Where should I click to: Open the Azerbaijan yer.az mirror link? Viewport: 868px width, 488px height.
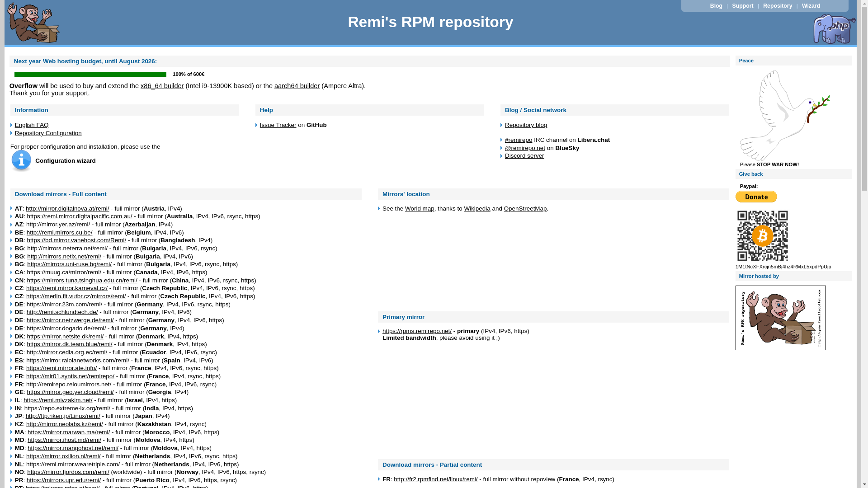[x=58, y=225]
